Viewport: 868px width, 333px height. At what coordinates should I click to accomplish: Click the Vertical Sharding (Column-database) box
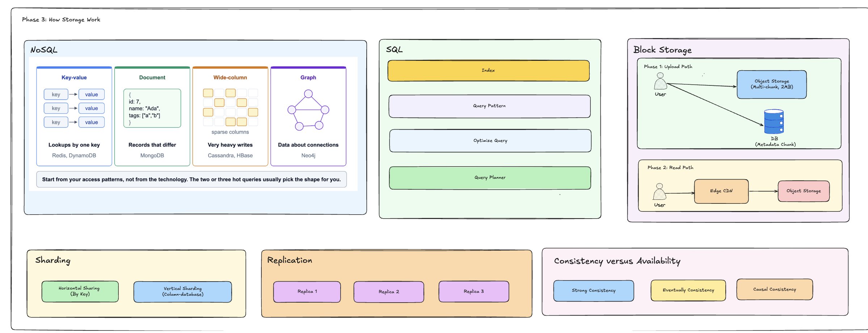point(182,292)
